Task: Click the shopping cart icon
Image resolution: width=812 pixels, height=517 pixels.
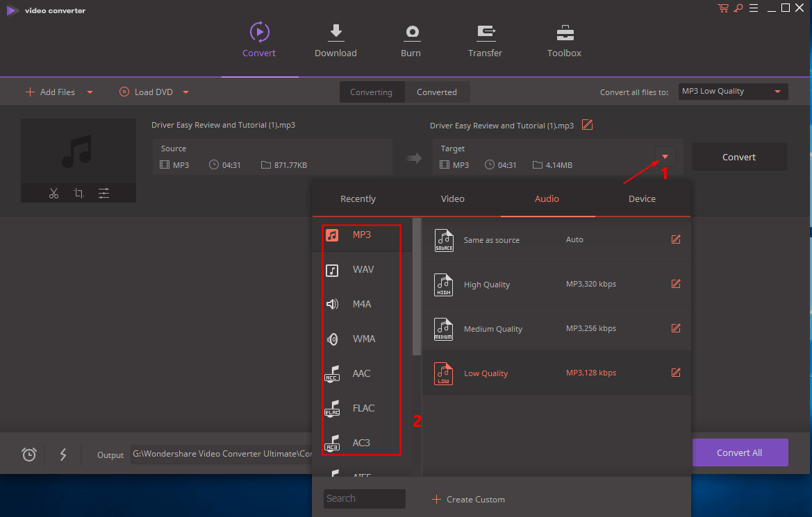Action: pyautogui.click(x=723, y=8)
